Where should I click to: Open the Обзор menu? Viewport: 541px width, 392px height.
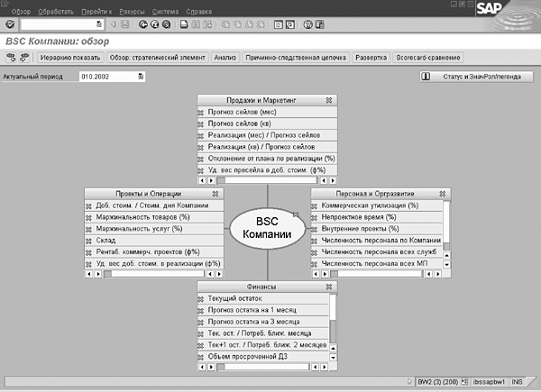click(21, 12)
